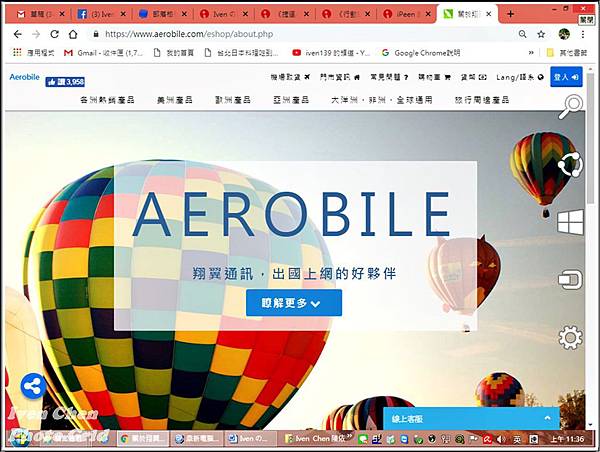Open the Gmail - 收件匣 bookmark
This screenshot has width=600, height=452.
click(x=103, y=53)
